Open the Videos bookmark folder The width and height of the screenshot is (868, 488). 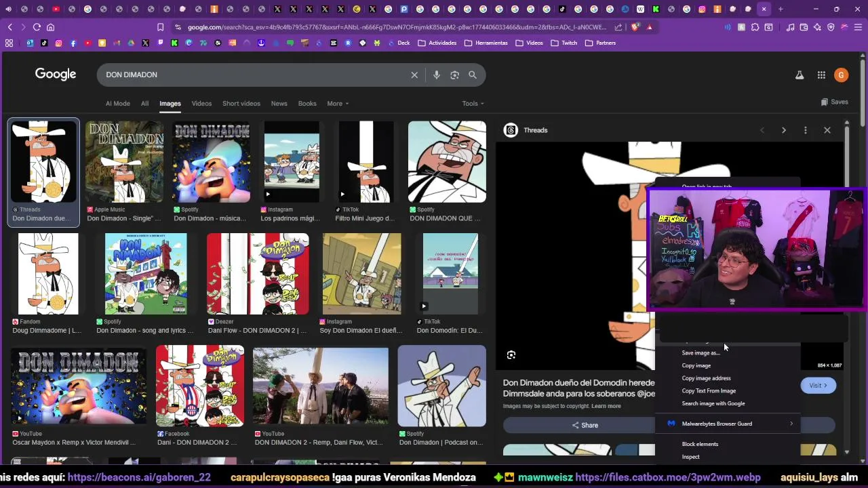click(530, 43)
